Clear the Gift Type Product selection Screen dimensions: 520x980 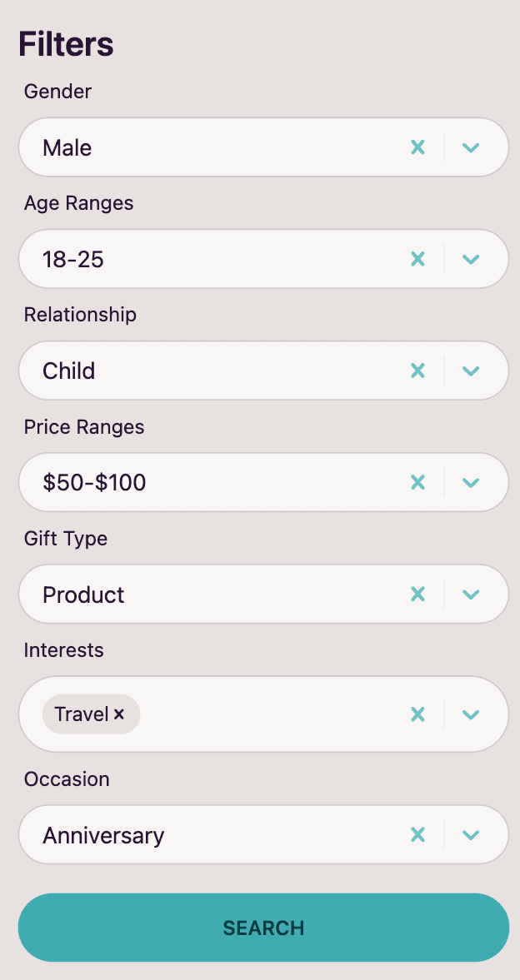[x=418, y=594]
